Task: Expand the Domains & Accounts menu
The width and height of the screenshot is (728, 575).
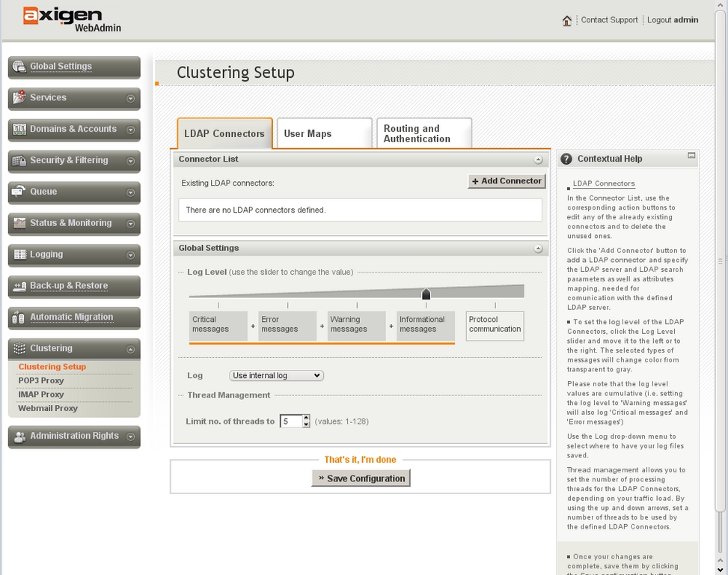Action: 131,130
